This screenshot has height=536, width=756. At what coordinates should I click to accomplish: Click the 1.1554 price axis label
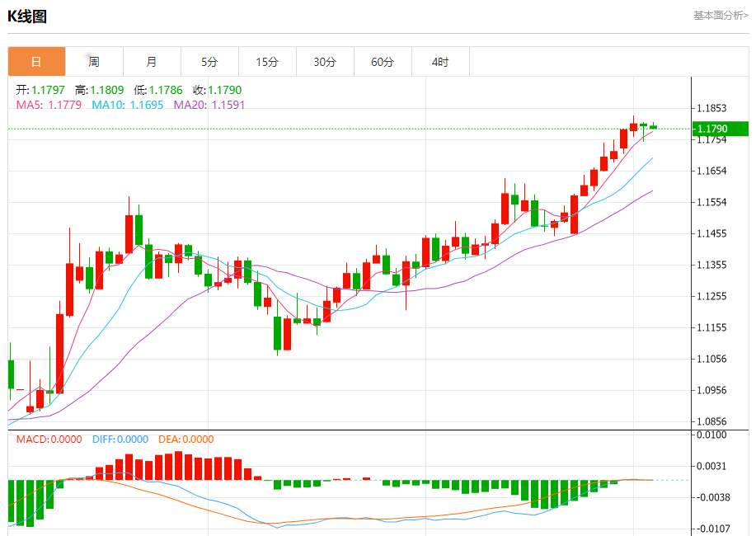pyautogui.click(x=711, y=202)
